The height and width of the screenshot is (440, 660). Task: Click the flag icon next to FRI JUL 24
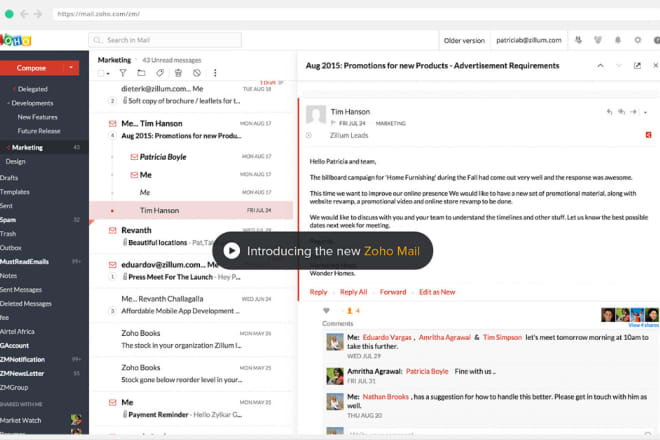(x=333, y=123)
